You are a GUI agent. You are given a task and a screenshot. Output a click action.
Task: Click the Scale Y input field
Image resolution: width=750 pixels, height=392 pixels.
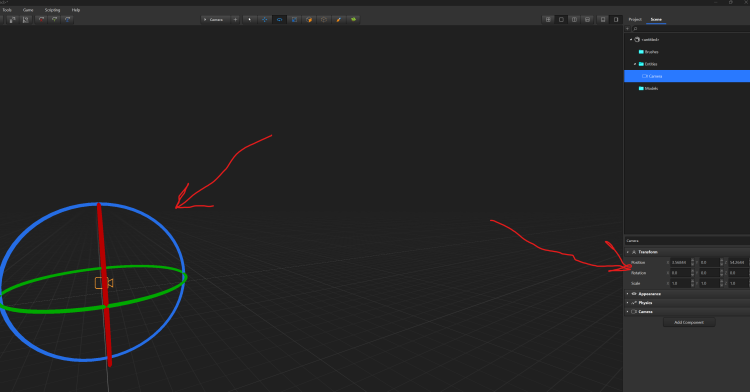709,283
